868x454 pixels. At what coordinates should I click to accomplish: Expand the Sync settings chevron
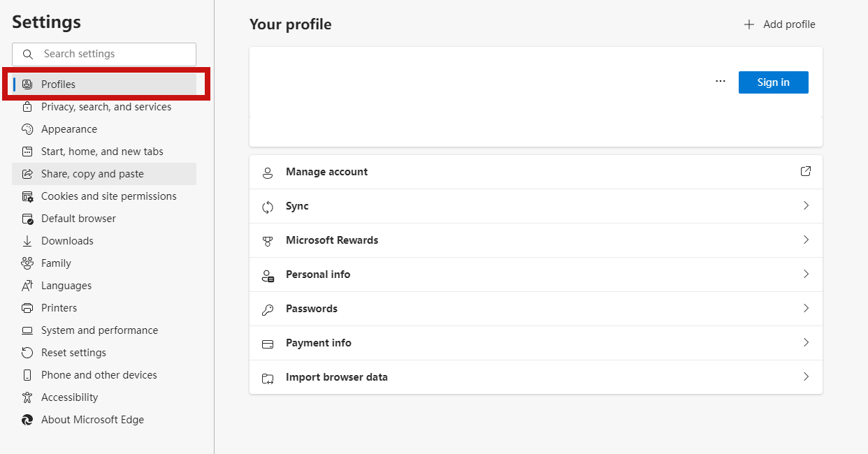[x=806, y=205]
